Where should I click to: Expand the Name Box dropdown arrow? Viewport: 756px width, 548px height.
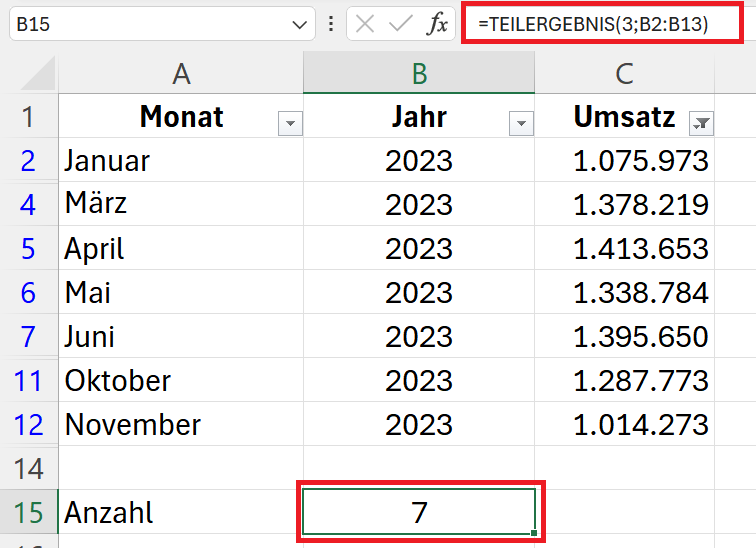299,24
